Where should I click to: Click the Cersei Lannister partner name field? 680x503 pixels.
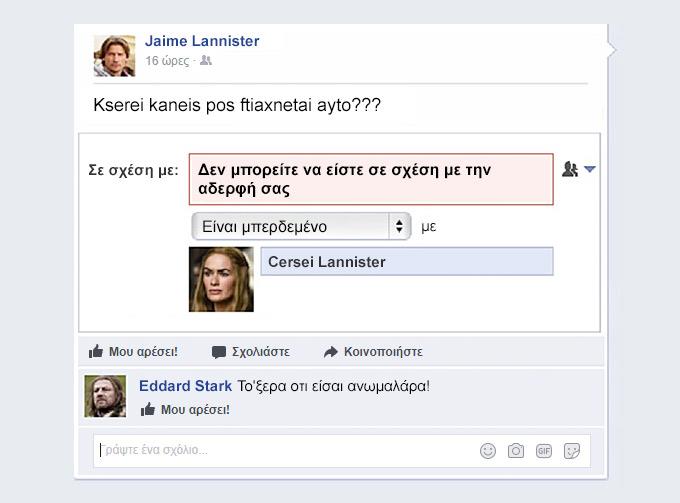tap(406, 262)
